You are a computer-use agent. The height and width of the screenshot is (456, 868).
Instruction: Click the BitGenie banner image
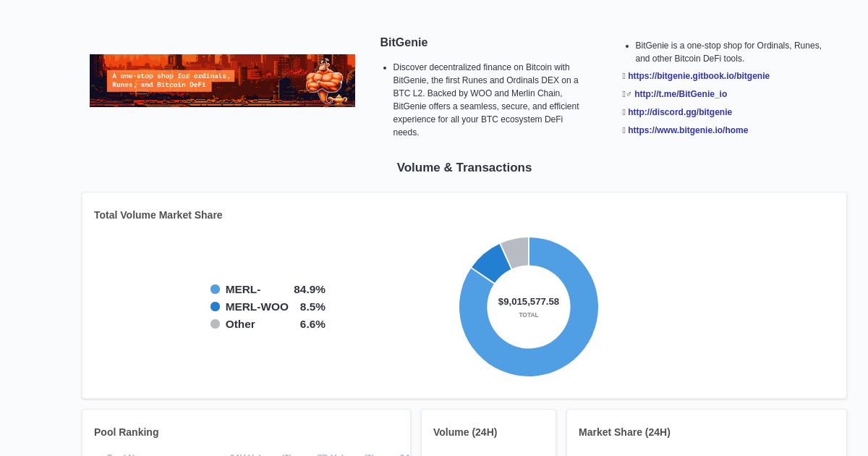pos(222,80)
